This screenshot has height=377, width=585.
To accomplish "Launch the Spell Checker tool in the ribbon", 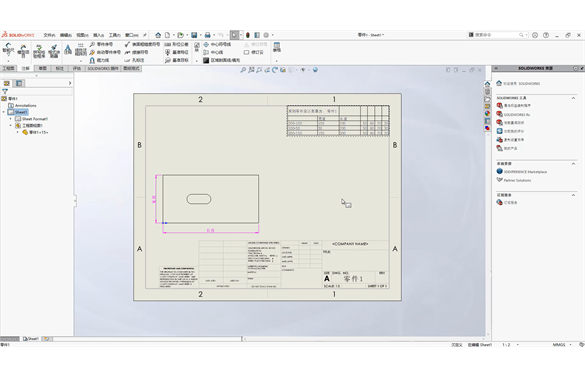I will 39,51.
